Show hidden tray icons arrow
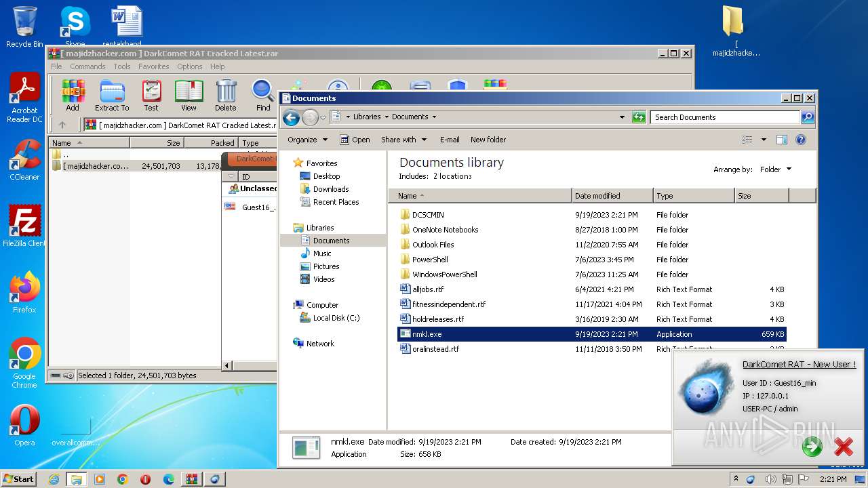The height and width of the screenshot is (488, 868). pyautogui.click(x=736, y=479)
